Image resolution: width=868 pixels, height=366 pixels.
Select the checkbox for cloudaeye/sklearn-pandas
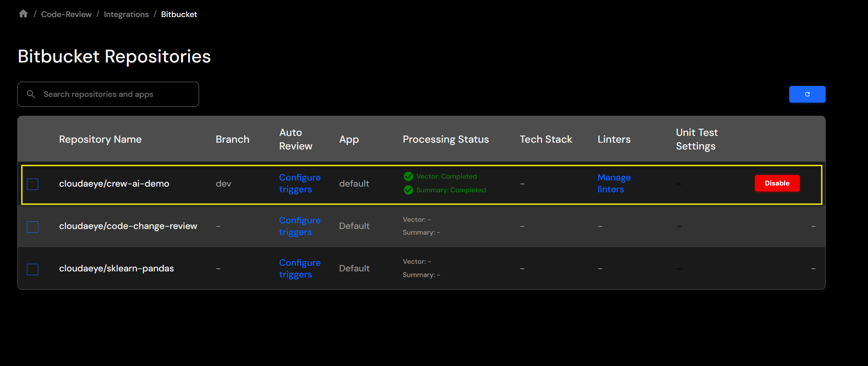(x=33, y=269)
